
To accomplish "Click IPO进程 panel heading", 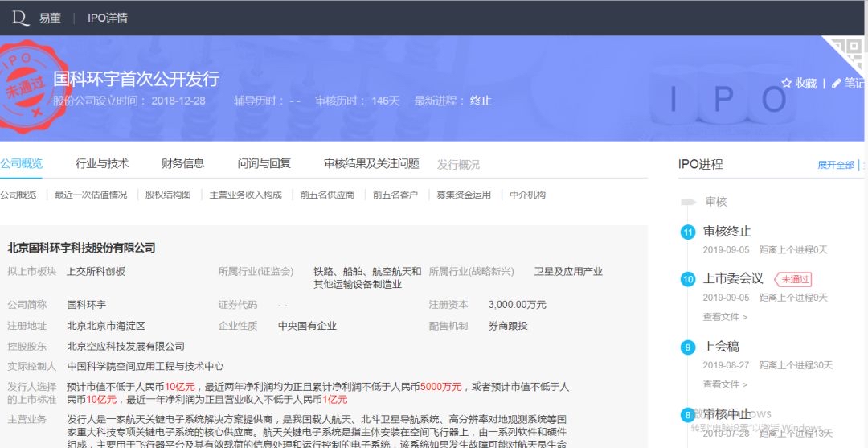I will [x=700, y=164].
